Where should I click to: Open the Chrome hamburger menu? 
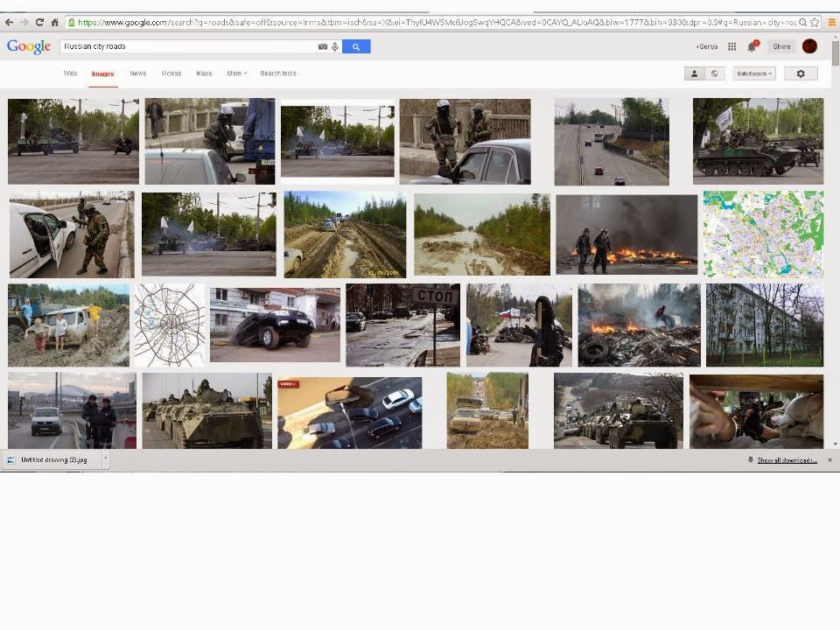pyautogui.click(x=832, y=22)
